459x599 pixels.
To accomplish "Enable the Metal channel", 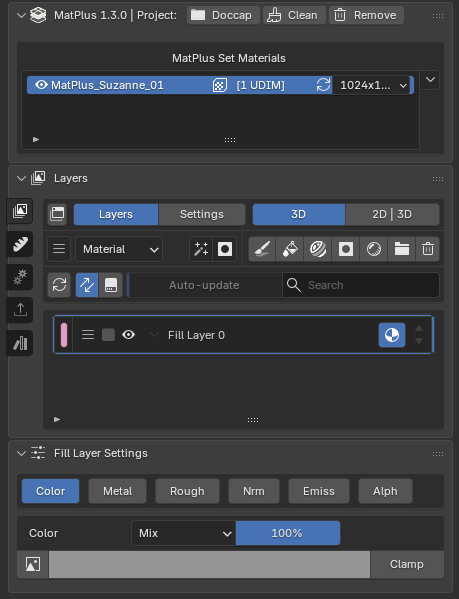I will click(118, 491).
